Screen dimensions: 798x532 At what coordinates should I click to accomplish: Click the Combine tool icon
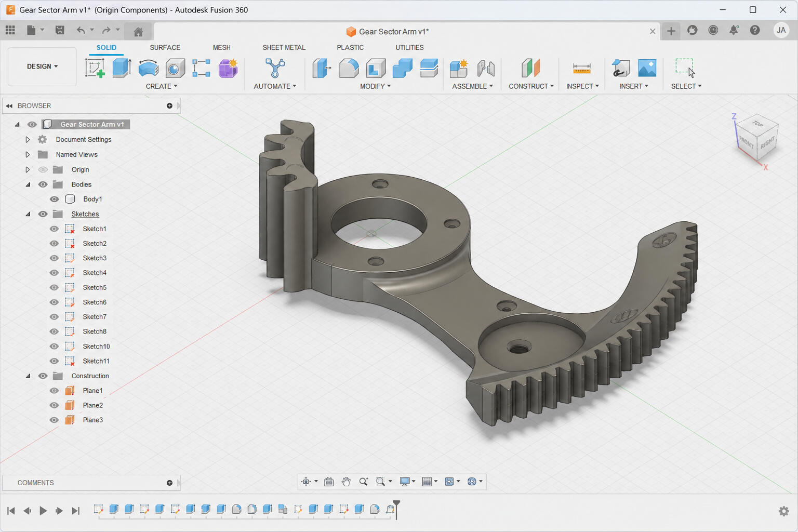[x=403, y=68]
